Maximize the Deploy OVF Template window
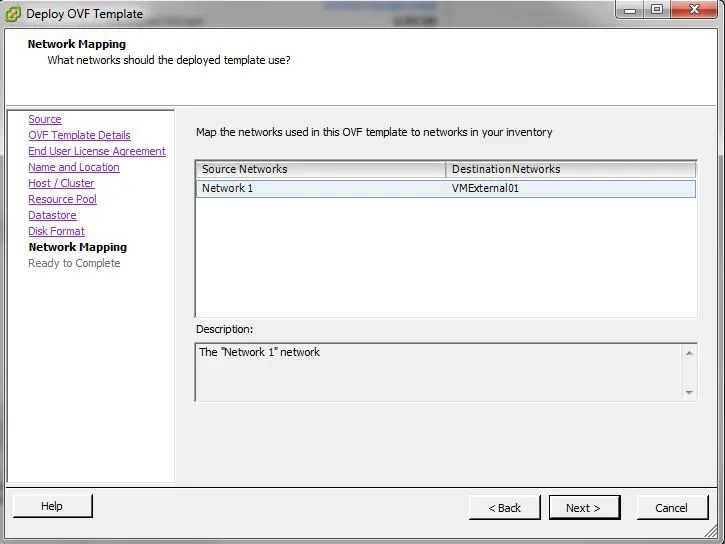This screenshot has height=544, width=725. coord(657,9)
